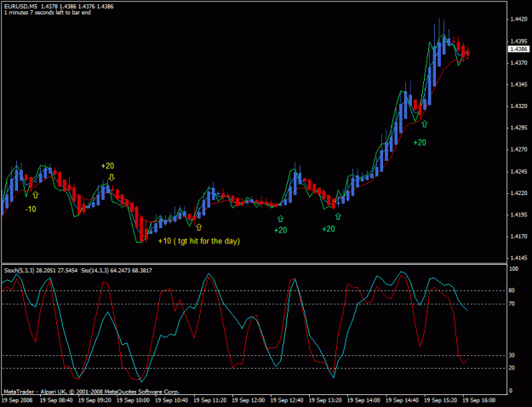This screenshot has height=407, width=532.
Task: Click the 1.4145 price scale label
Action: coord(519,258)
